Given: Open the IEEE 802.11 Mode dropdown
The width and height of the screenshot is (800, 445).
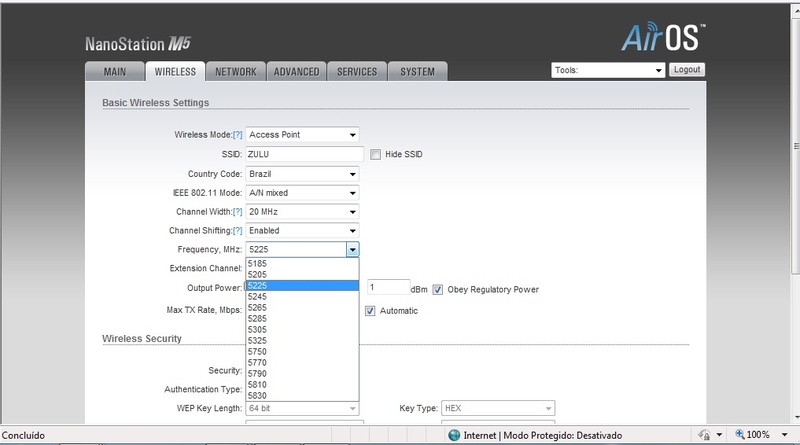Looking at the screenshot, I should coord(302,193).
